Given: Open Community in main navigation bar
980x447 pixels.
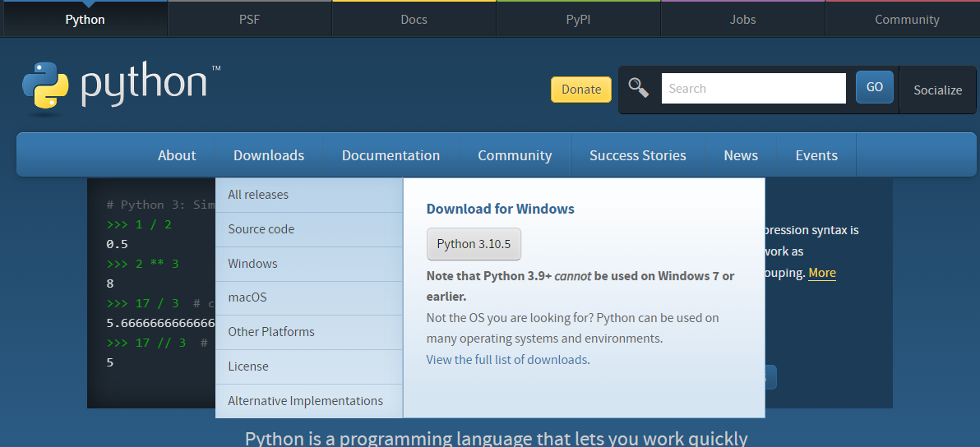Looking at the screenshot, I should 515,155.
